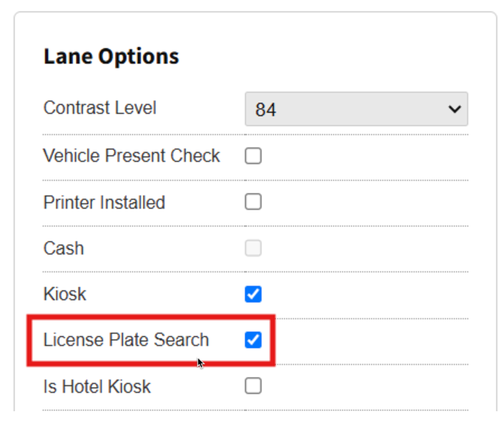Tick the Printer Installed checkbox
Image resolution: width=504 pixels, height=444 pixels.
pyautogui.click(x=253, y=202)
